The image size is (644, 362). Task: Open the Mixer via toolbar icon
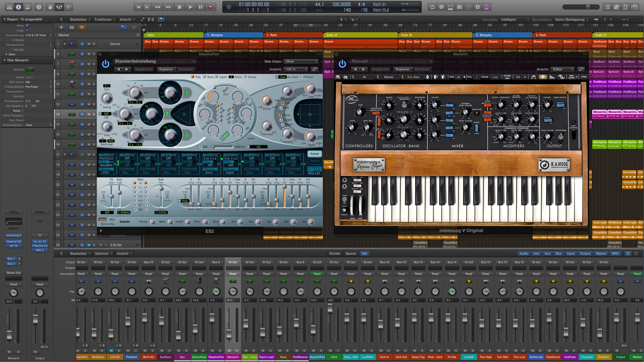click(59, 7)
